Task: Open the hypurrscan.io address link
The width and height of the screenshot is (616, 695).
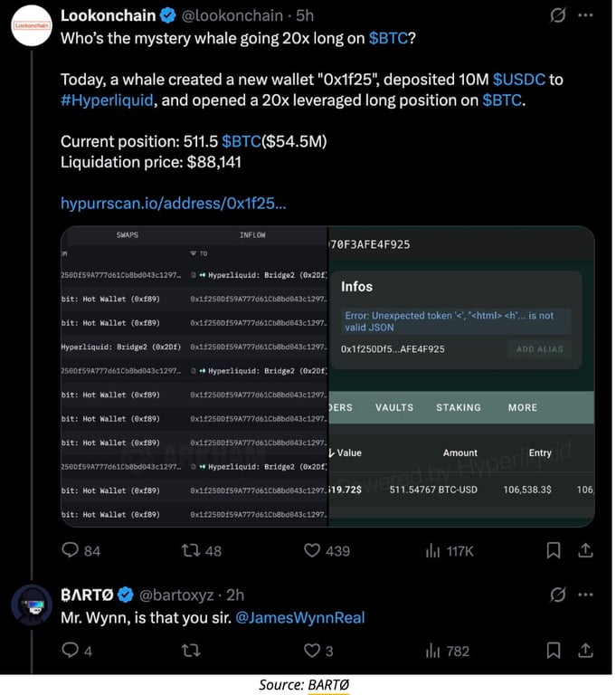Action: 174,204
